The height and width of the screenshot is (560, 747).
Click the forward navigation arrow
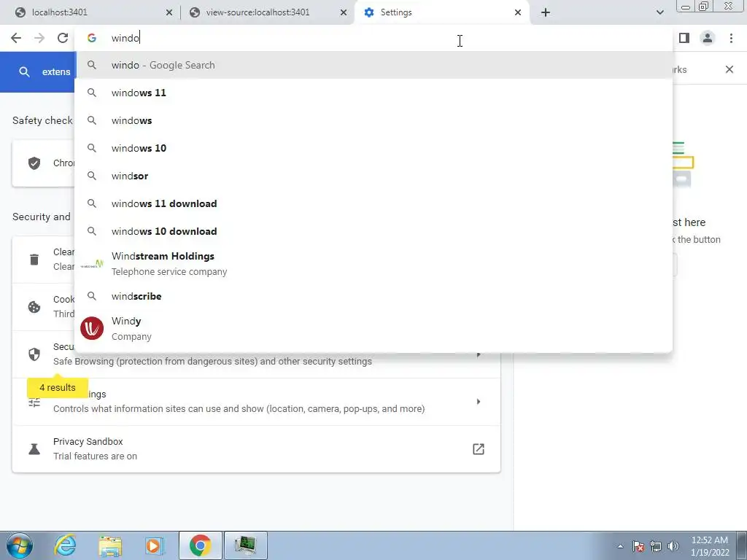pyautogui.click(x=39, y=38)
